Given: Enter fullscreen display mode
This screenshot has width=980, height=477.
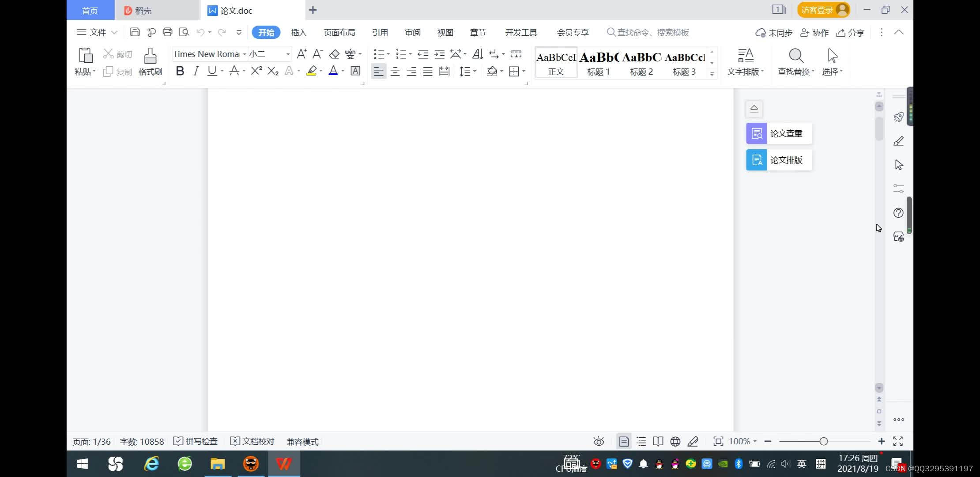Looking at the screenshot, I should [x=898, y=441].
